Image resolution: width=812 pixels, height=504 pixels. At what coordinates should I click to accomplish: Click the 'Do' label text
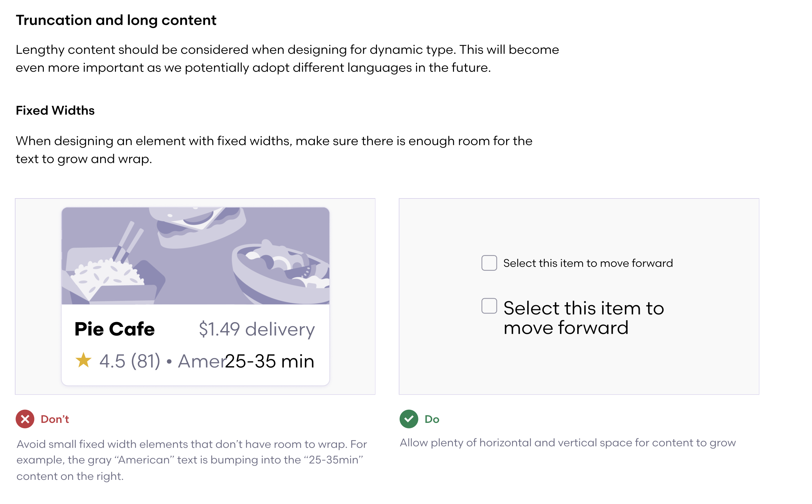[432, 419]
